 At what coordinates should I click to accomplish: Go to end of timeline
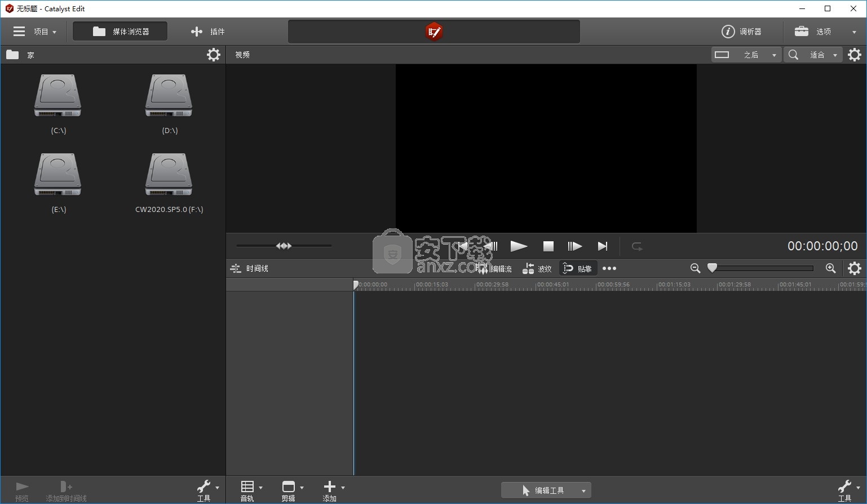click(x=603, y=246)
